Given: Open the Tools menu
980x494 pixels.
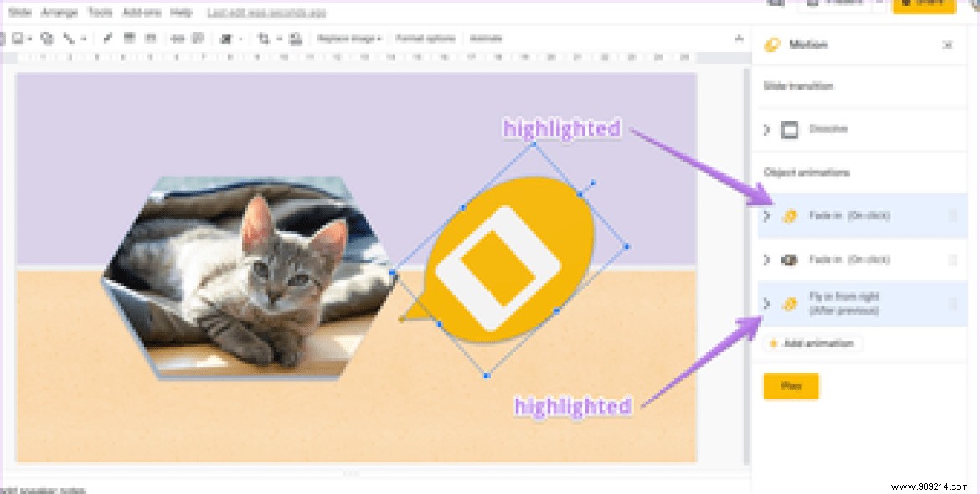Looking at the screenshot, I should (x=100, y=12).
